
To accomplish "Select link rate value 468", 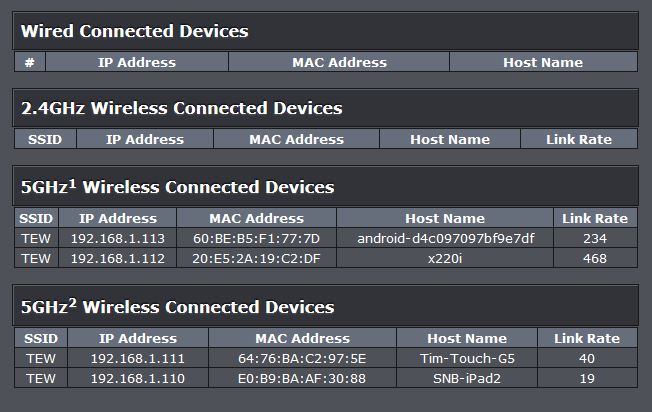I will click(595, 259).
